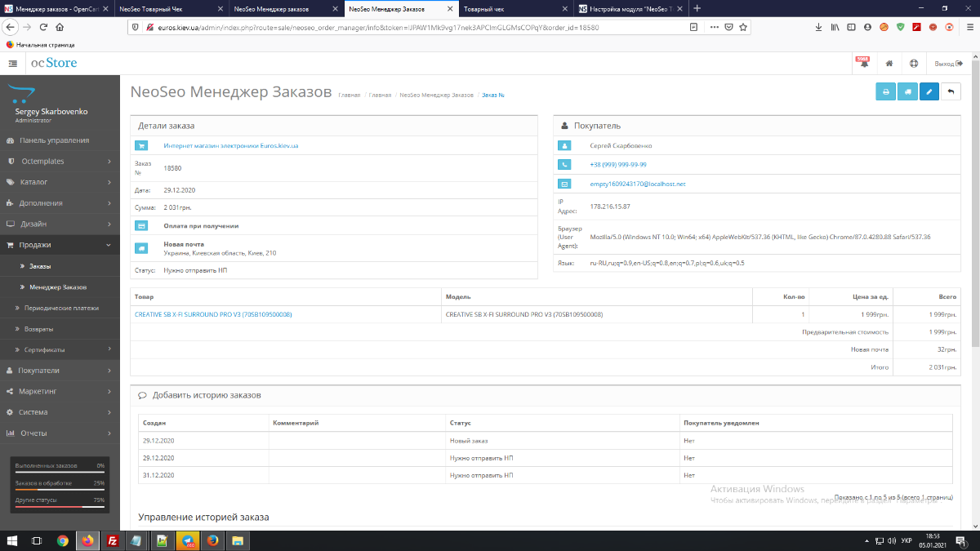Open Сертификаты submenu item
980x551 pixels.
[x=60, y=349]
